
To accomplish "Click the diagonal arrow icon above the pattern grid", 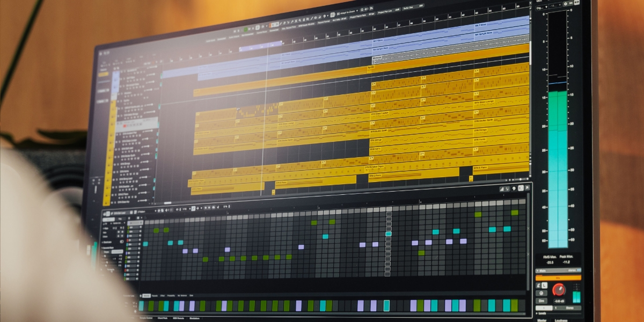I will point(527,188).
